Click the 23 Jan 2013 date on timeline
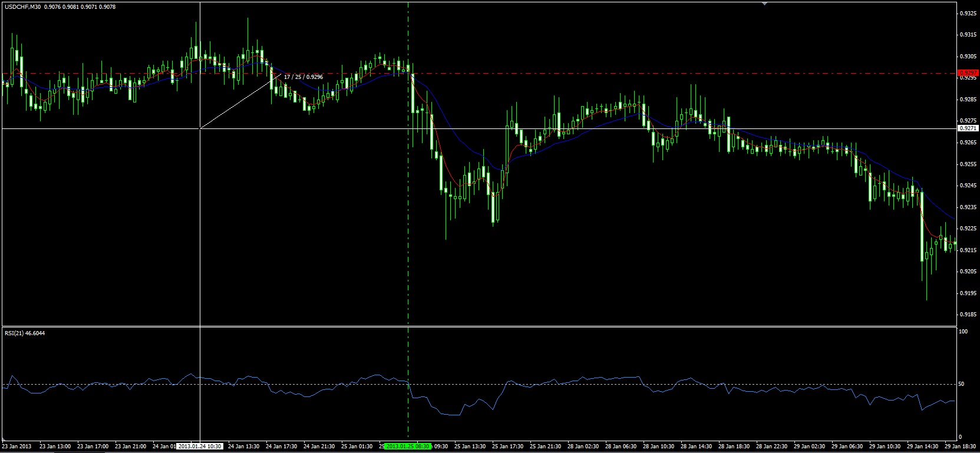 tap(17, 447)
